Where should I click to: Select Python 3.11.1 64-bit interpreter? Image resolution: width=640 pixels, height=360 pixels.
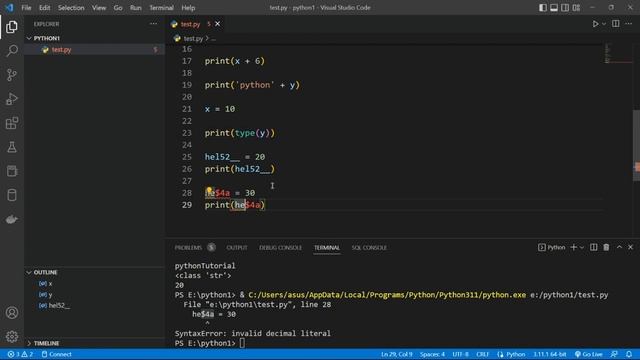(549, 354)
